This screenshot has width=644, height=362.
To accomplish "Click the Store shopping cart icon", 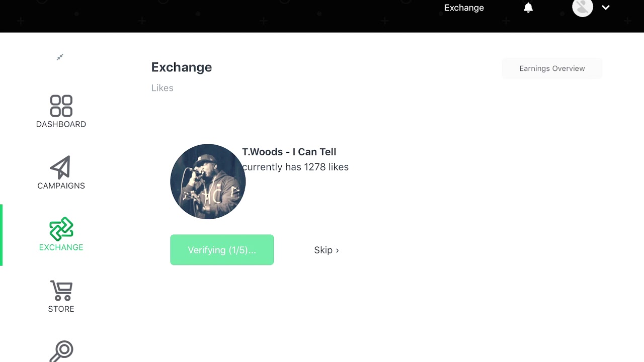I will click(x=61, y=291).
